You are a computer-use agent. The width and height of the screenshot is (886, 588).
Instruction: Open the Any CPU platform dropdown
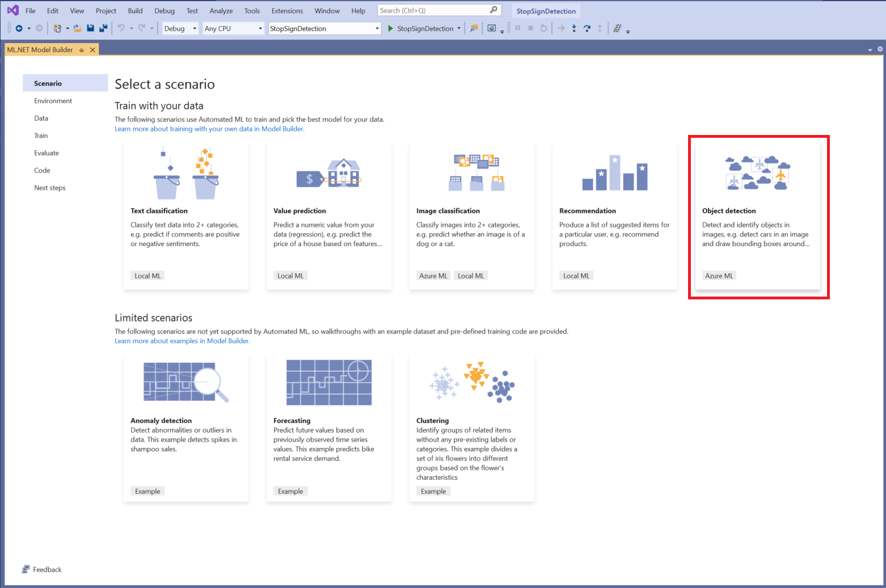(x=233, y=28)
